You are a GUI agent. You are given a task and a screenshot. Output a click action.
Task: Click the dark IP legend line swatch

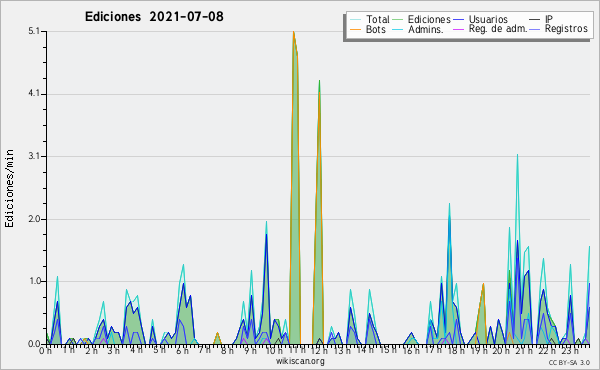(x=535, y=20)
